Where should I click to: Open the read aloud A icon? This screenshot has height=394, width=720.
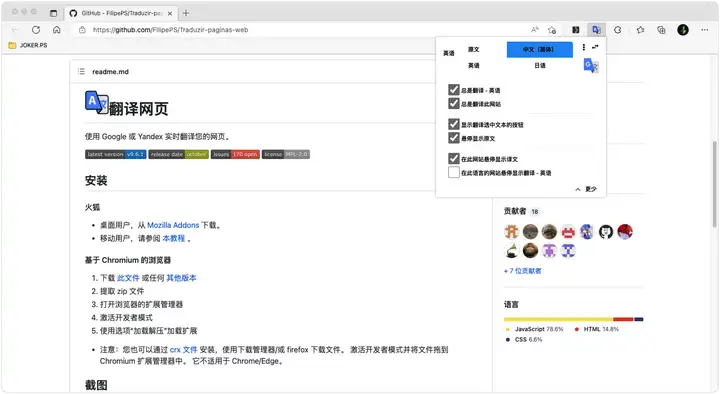point(534,30)
